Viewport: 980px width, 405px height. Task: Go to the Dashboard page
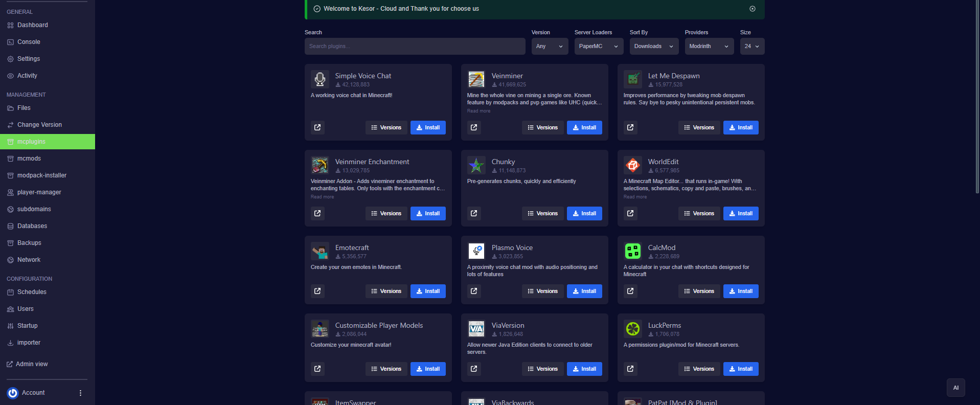(x=48, y=25)
